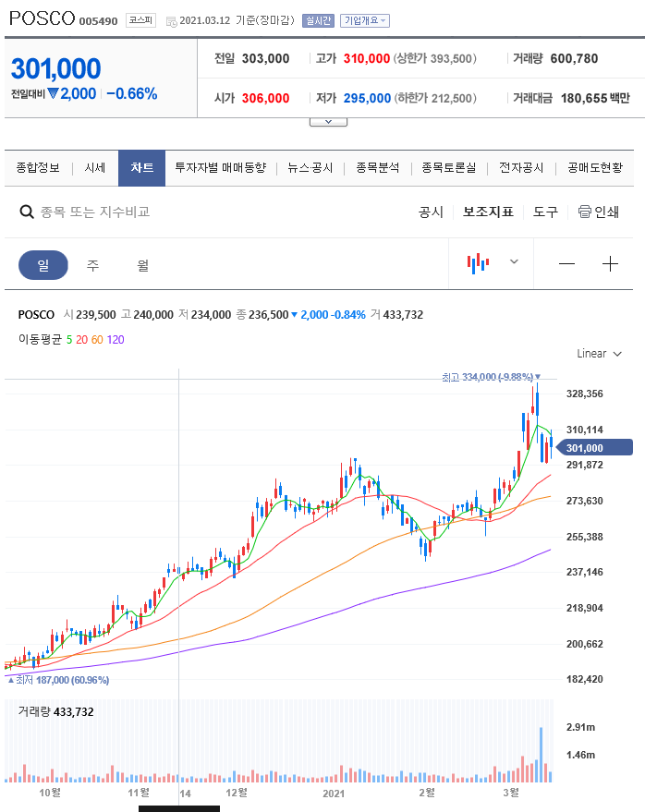The width and height of the screenshot is (645, 812).
Task: Click the 거래대금 180,655 백만 value
Action: [x=595, y=99]
